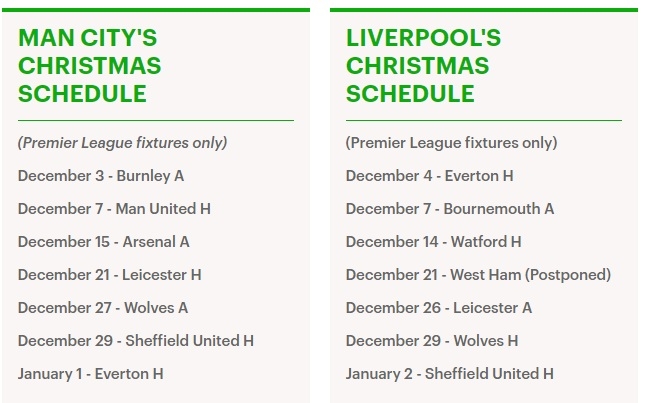
Task: Click the green divider below Liverpool's heading
Action: point(484,121)
